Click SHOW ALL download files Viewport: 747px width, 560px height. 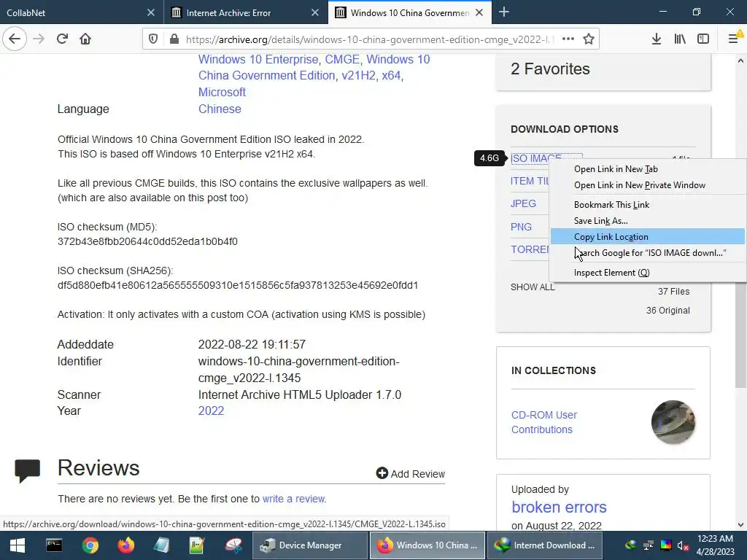point(533,287)
